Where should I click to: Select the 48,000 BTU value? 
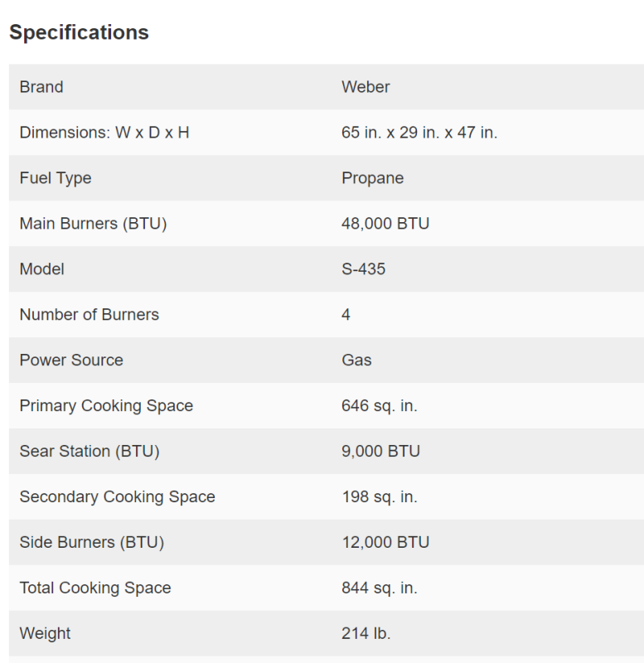click(x=385, y=224)
